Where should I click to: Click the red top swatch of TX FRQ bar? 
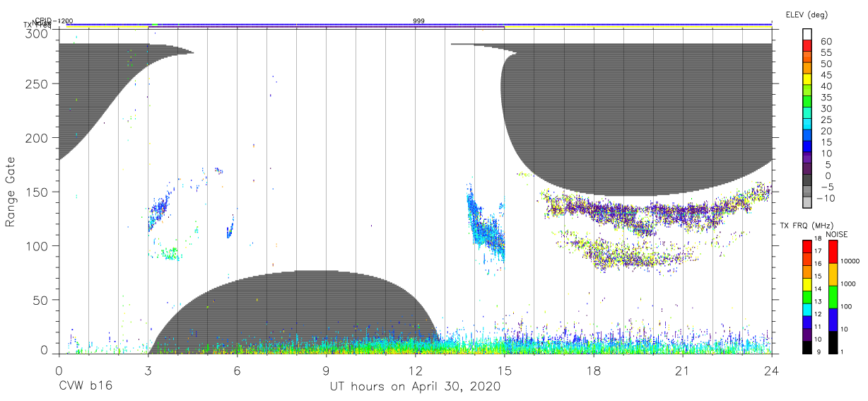pyautogui.click(x=807, y=246)
